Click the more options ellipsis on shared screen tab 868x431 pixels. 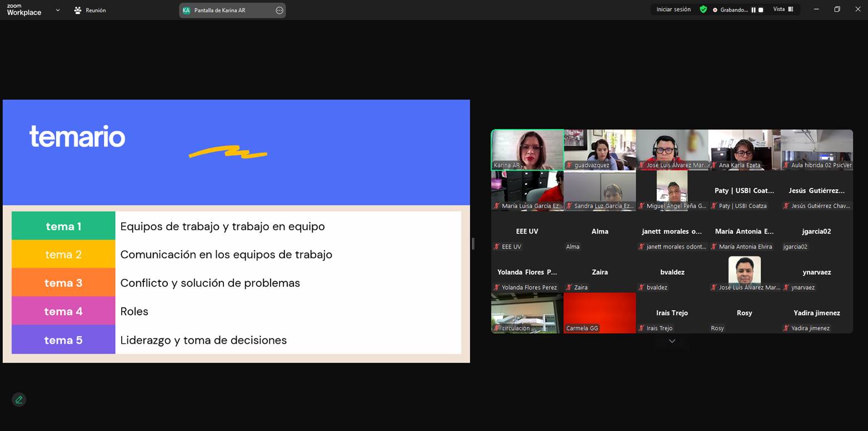click(x=279, y=11)
